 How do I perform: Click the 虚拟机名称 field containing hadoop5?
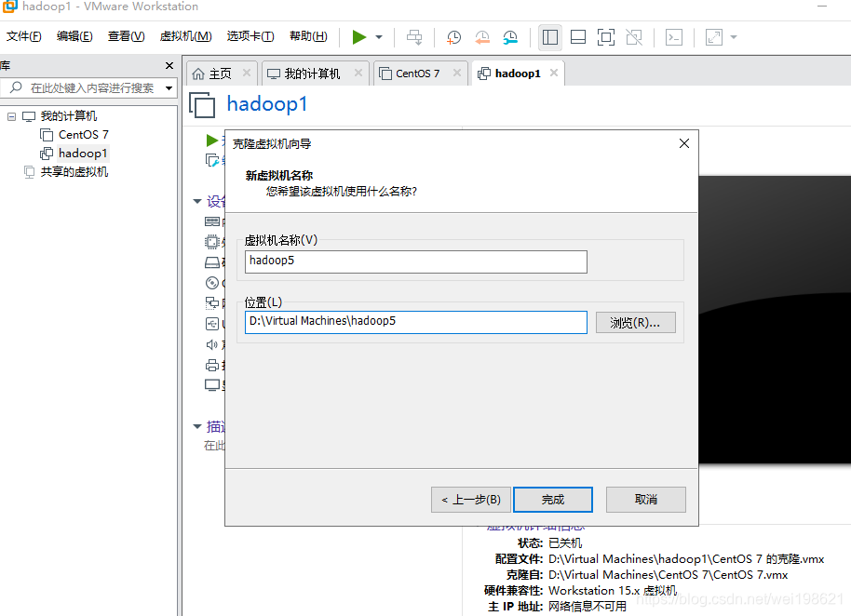[x=416, y=261]
